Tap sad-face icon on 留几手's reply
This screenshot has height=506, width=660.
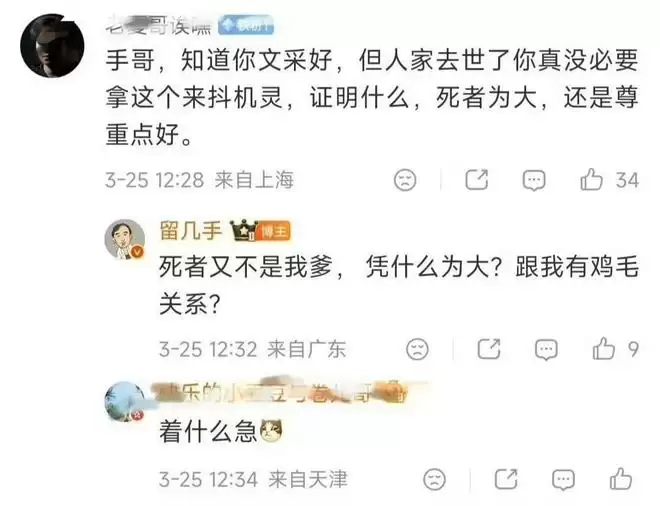(417, 349)
